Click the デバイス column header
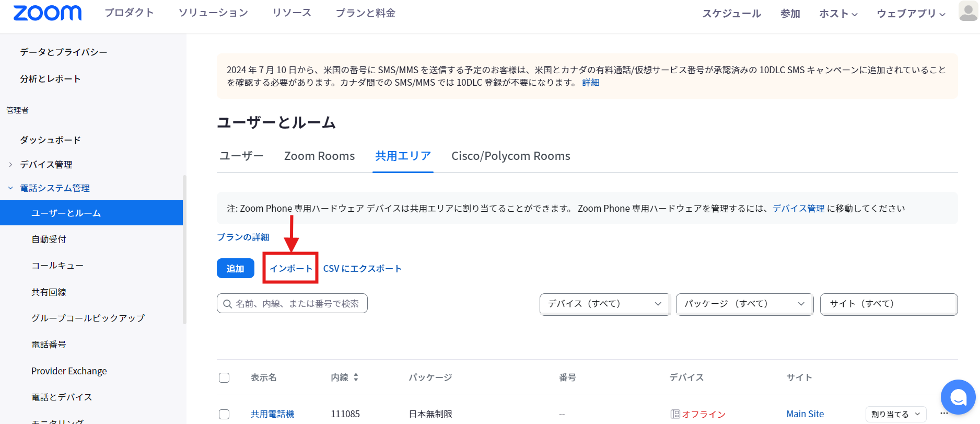This screenshot has height=424, width=980. tap(686, 377)
